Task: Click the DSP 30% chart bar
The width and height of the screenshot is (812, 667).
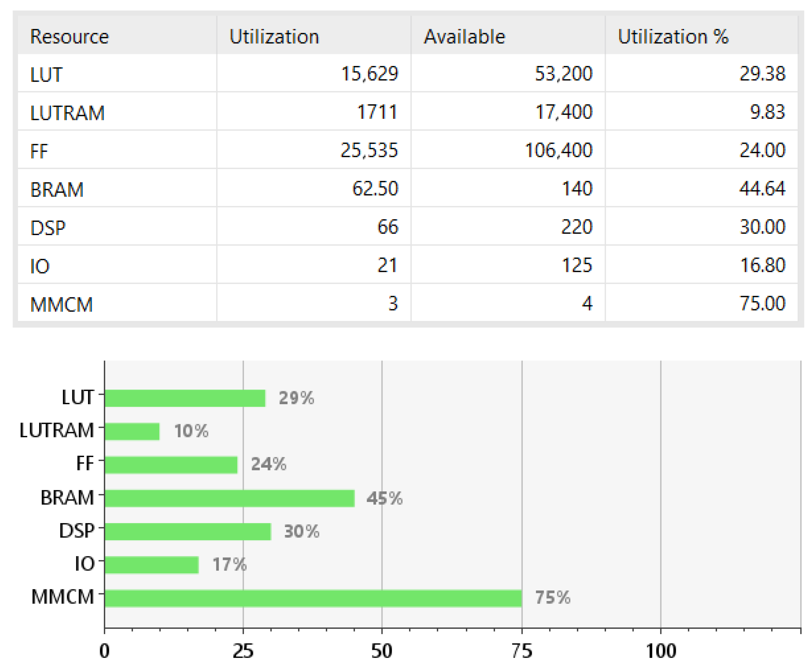Action: click(x=187, y=531)
